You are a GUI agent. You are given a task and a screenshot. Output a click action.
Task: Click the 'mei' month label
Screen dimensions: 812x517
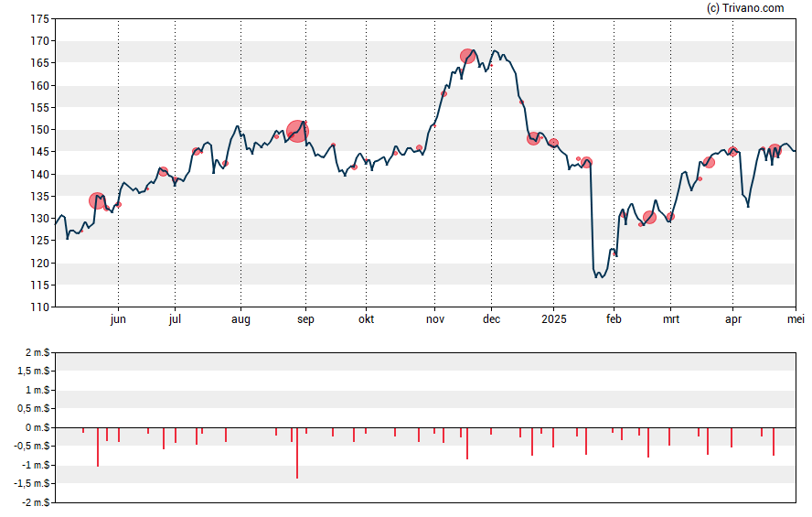[796, 319]
